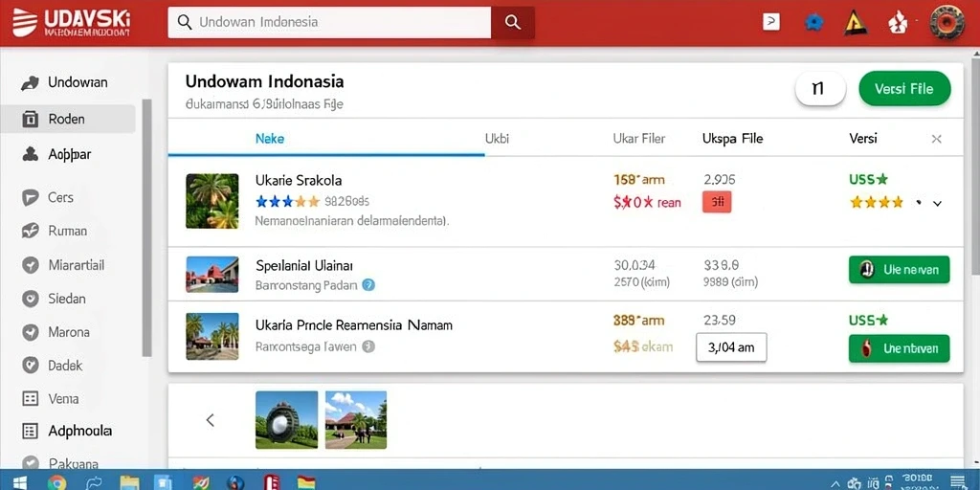Click the Ukaria Prncle Reamensiia Namam title
980x490 pixels.
tap(354, 325)
